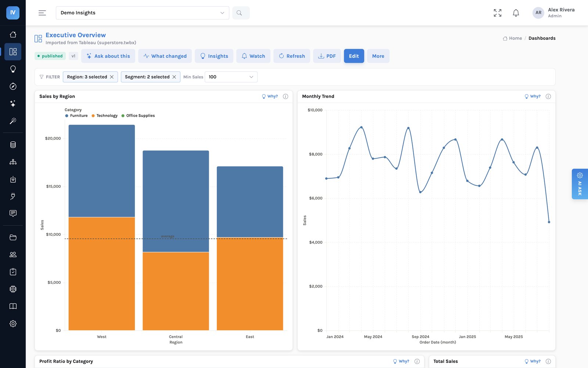588x368 pixels.
Task: Click the IV app logo
Action: [13, 13]
